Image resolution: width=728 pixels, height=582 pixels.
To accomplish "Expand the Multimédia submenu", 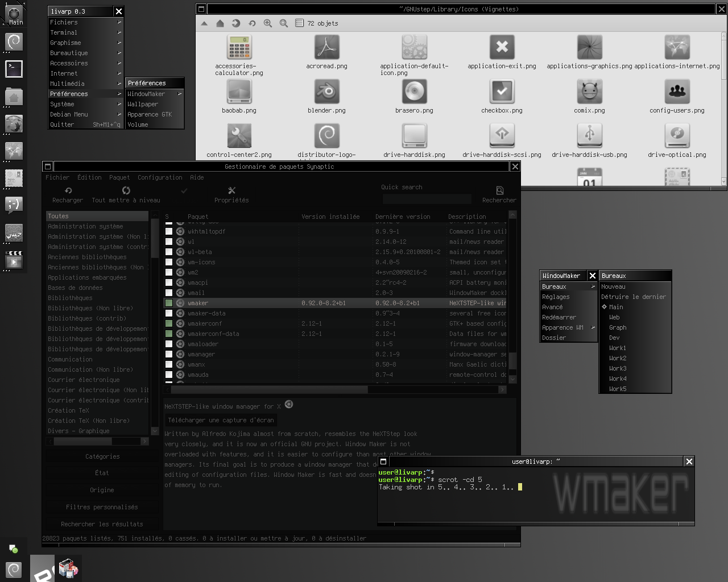I will click(x=86, y=84).
